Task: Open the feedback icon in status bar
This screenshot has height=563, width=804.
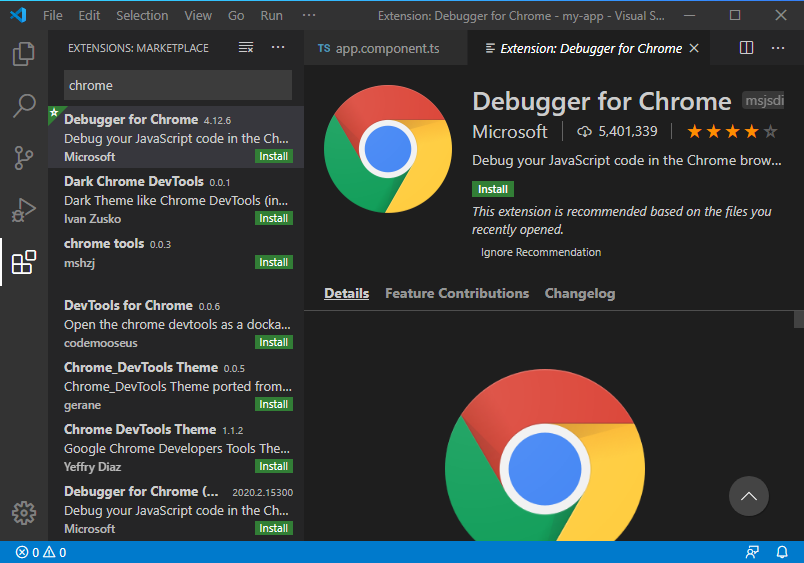Action: (752, 552)
